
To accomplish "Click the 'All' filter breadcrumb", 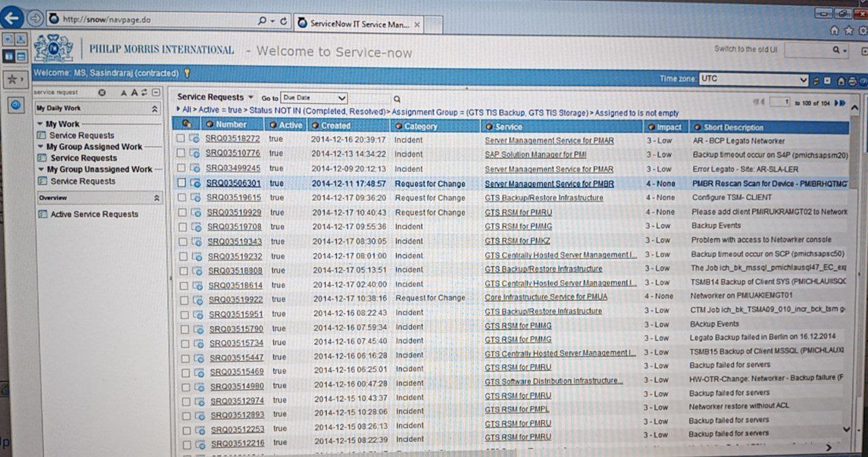I will (x=186, y=110).
